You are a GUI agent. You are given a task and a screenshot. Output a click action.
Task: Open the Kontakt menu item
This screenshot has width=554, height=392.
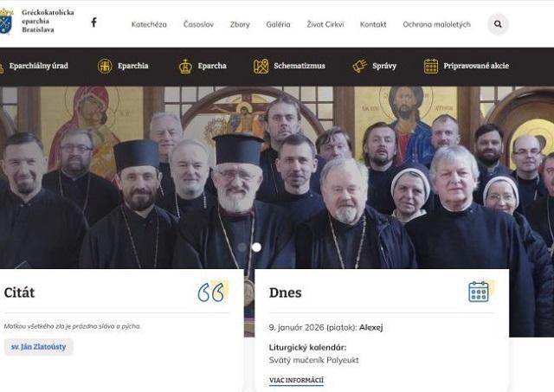(373, 24)
